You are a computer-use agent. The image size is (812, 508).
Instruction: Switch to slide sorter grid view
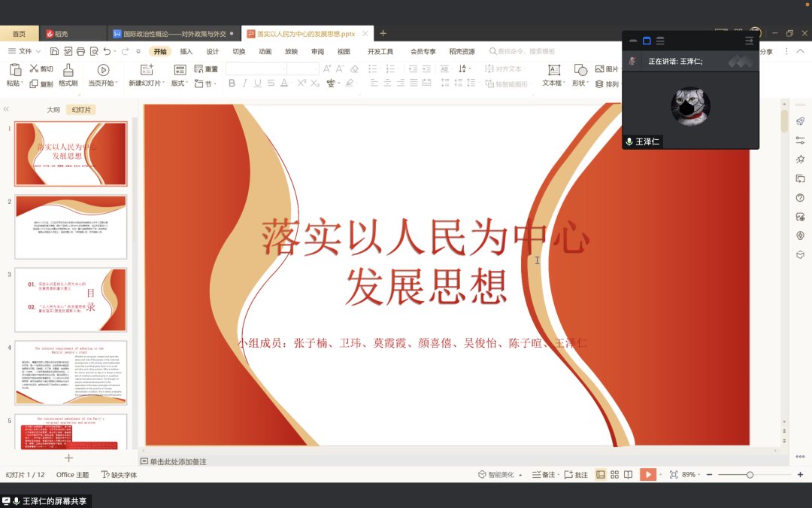[614, 475]
